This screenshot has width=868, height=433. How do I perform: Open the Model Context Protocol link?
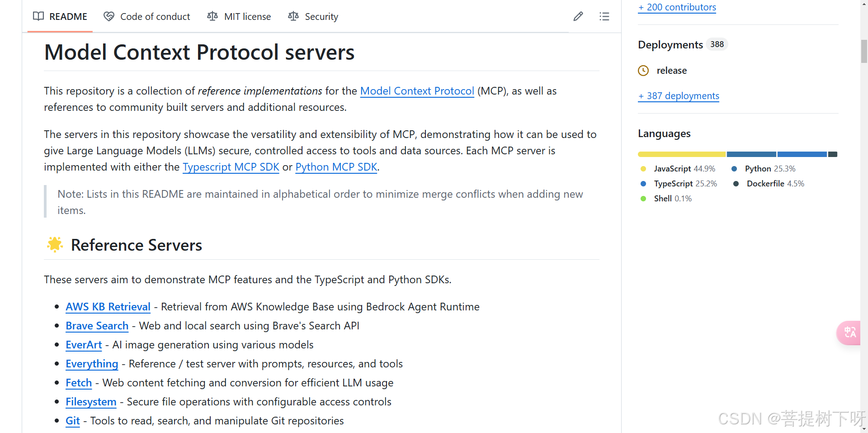pos(417,91)
